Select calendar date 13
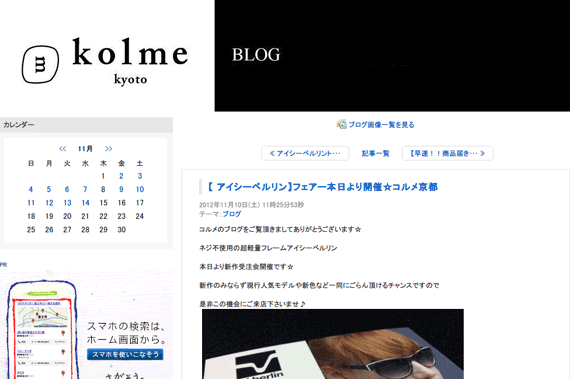Screen dimensions: 570x379 tap(67, 203)
